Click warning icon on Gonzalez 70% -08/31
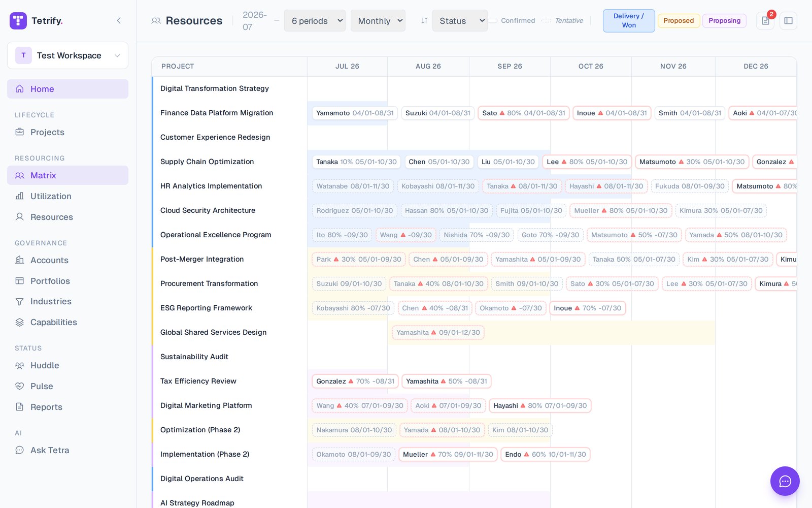This screenshot has width=812, height=508. click(351, 381)
